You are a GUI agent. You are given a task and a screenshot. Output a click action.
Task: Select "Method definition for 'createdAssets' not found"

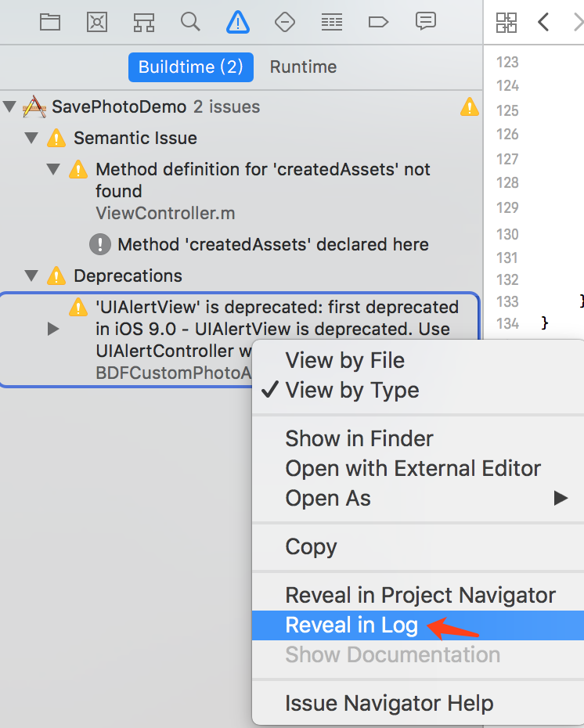(263, 180)
